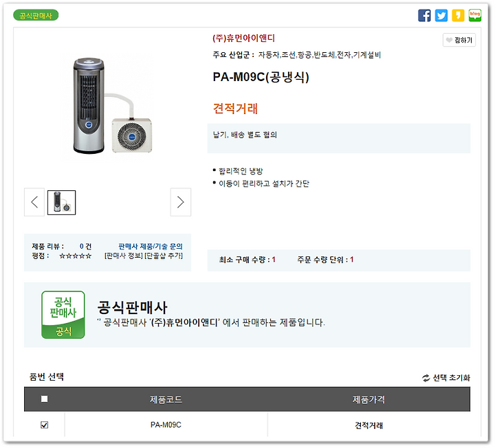
Task: Click the 공식판매사 green badge at top
Action: tap(36, 15)
